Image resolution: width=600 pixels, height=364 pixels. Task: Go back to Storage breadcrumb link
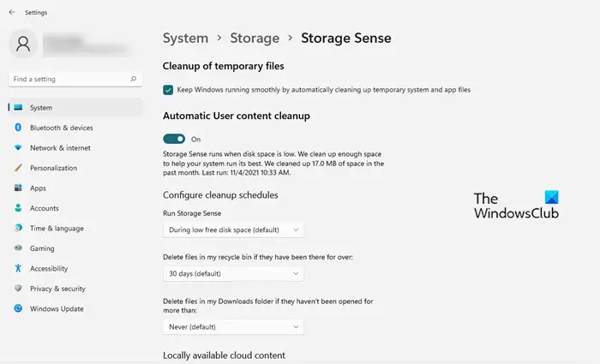(x=255, y=38)
